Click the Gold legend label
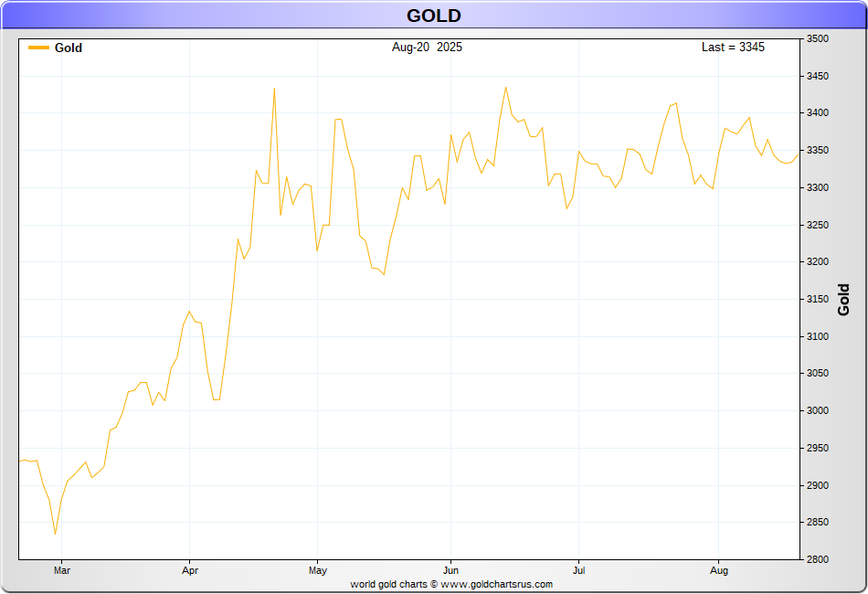868x594 pixels. coord(69,48)
